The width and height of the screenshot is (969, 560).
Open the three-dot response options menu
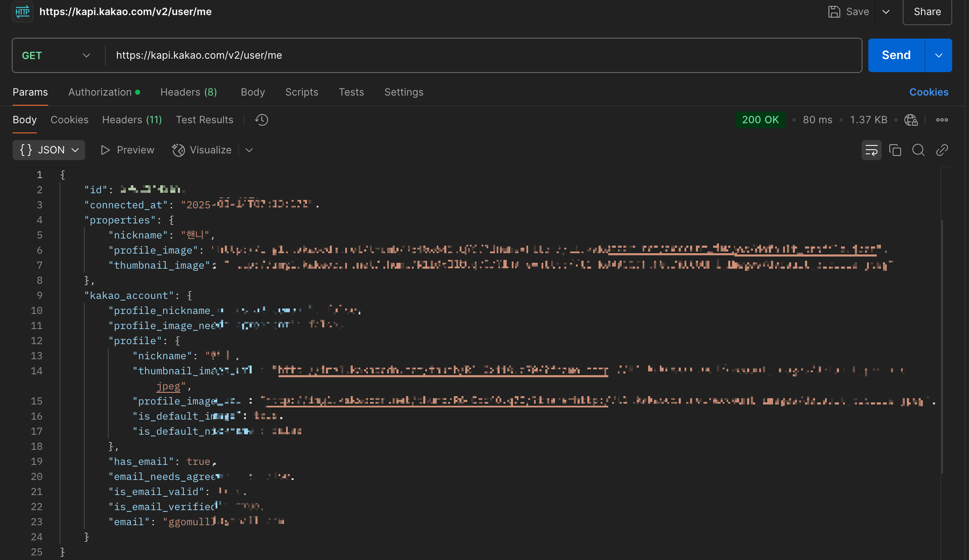[x=942, y=120]
